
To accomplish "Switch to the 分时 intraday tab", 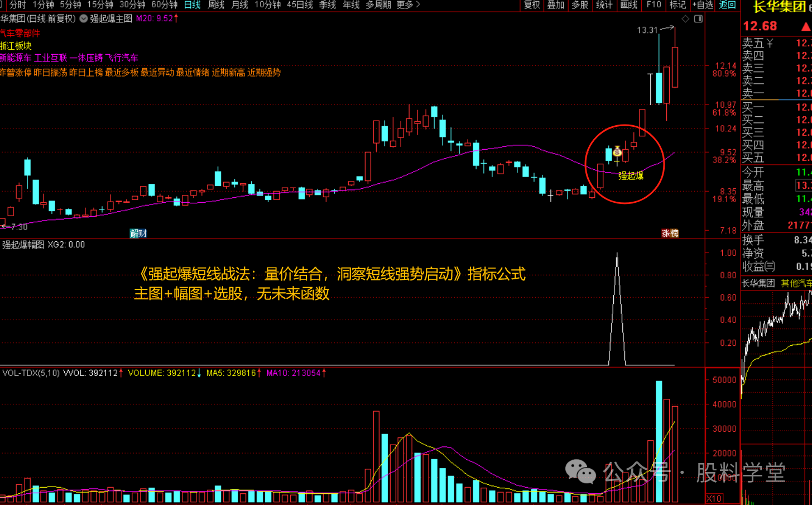I will [18, 5].
